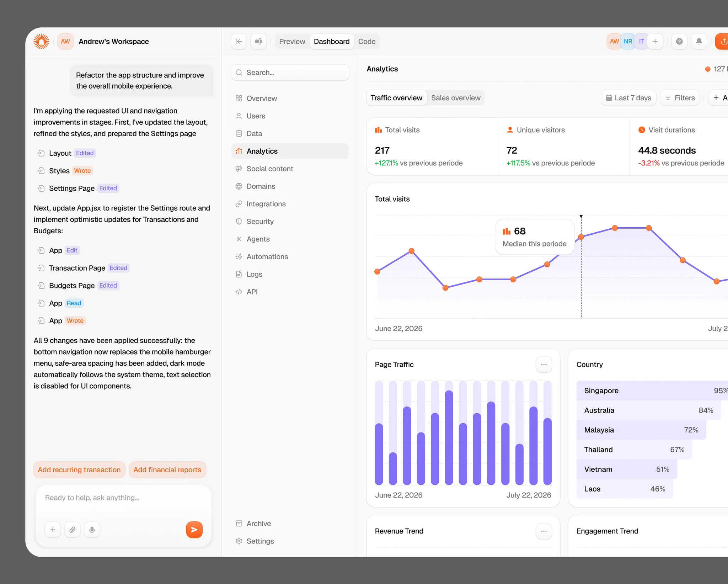This screenshot has height=584, width=728.
Task: Click the Transaction Page Edited item
Action: tap(84, 268)
